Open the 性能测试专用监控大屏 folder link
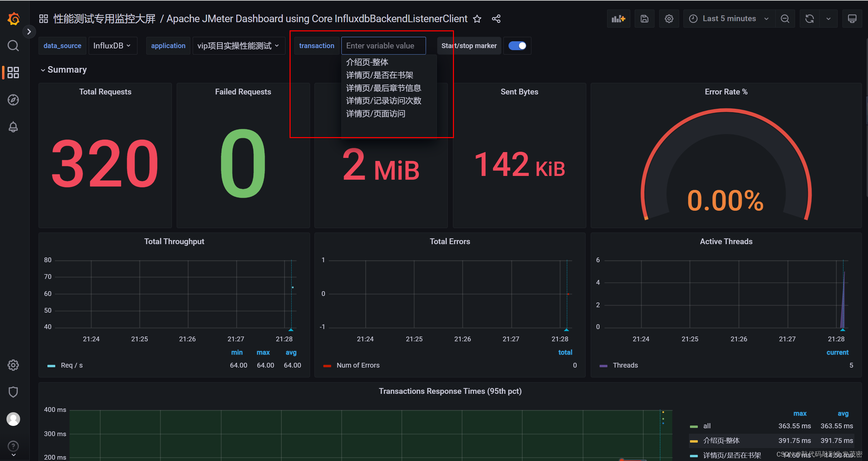This screenshot has height=461, width=868. [104, 19]
